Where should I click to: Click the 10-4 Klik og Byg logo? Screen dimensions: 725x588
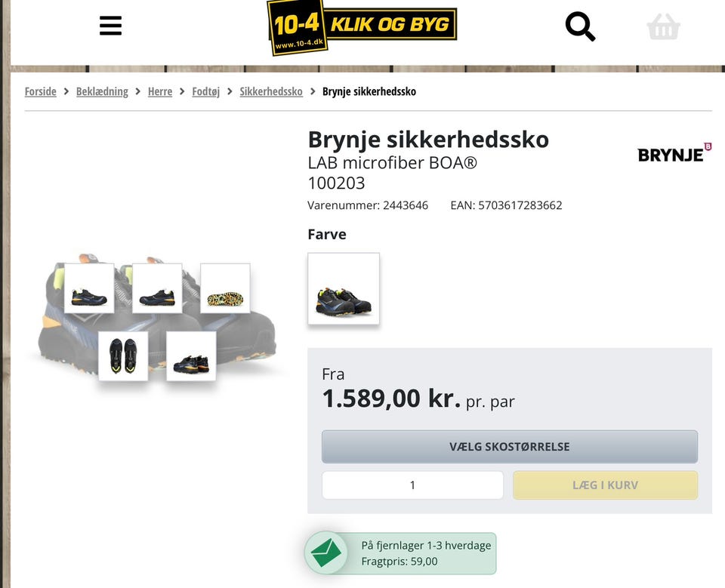(x=362, y=26)
